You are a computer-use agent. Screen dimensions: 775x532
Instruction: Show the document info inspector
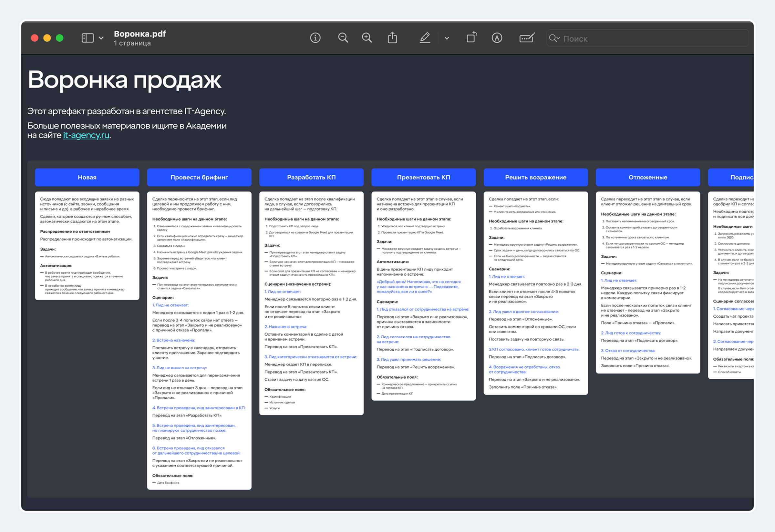[x=315, y=38]
